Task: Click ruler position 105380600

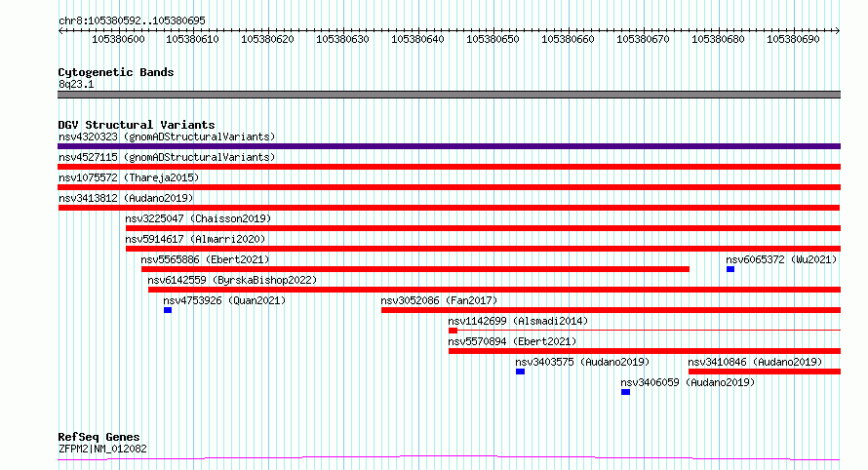Action: 118,40
